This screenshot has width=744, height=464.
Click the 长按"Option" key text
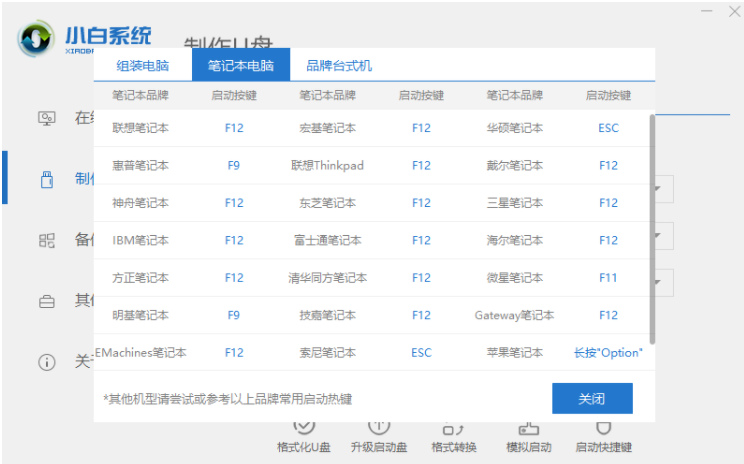[608, 353]
